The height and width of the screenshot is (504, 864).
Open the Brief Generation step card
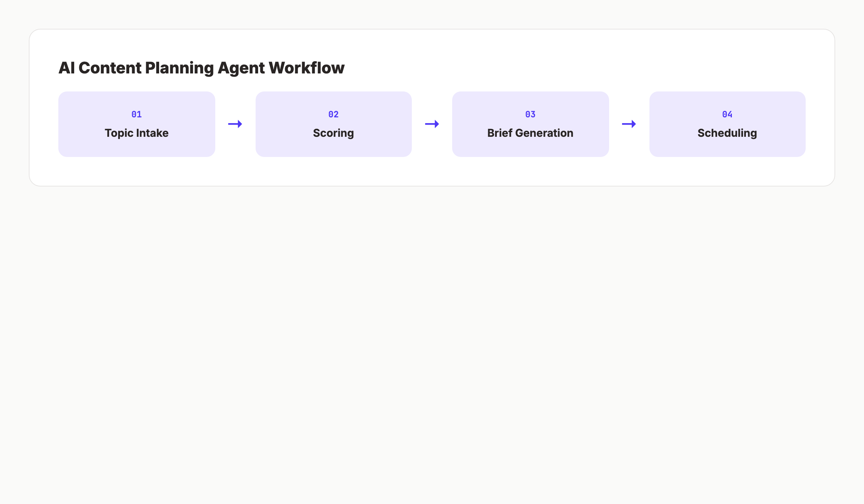pyautogui.click(x=531, y=124)
